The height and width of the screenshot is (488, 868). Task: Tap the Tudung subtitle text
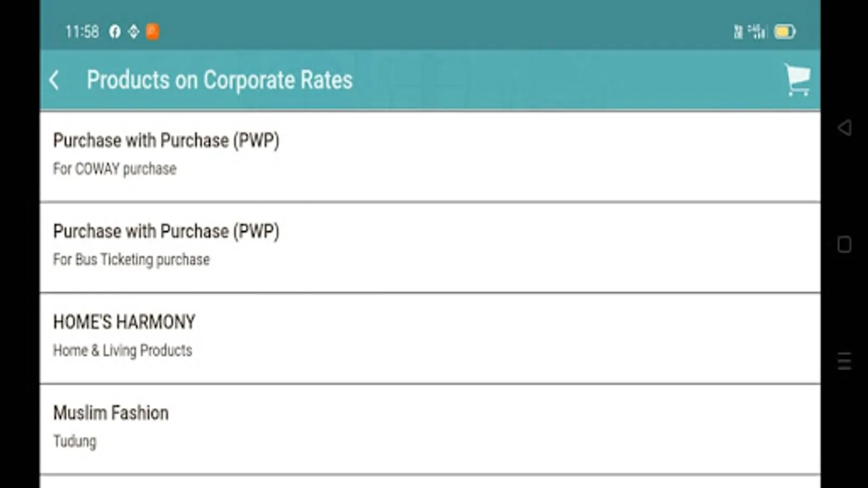pos(74,441)
